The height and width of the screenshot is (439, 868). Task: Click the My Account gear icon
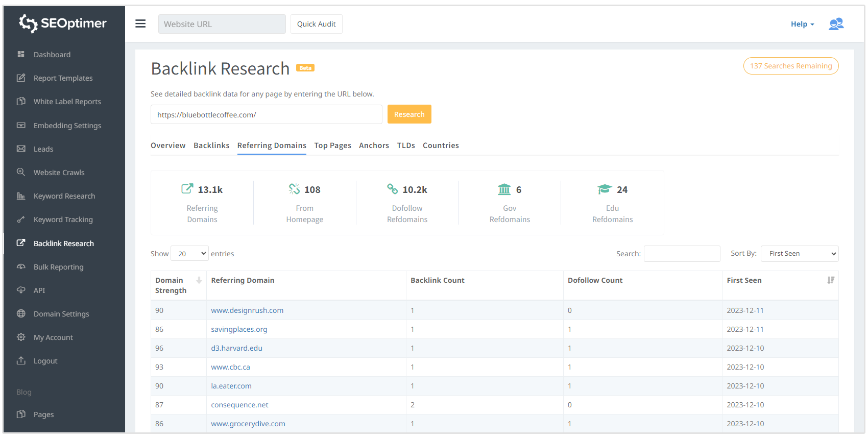(21, 337)
